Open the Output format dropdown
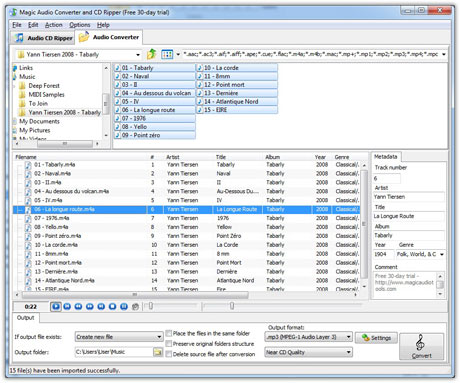 (x=309, y=337)
